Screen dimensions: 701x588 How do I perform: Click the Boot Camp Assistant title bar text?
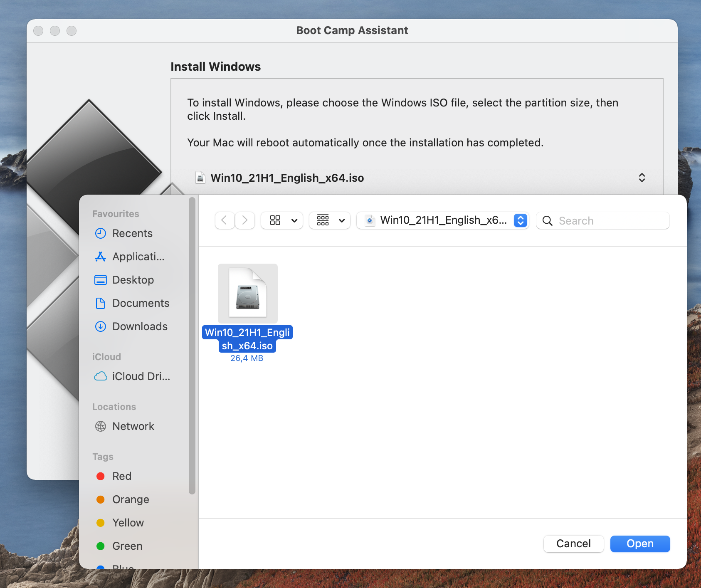pyautogui.click(x=352, y=30)
